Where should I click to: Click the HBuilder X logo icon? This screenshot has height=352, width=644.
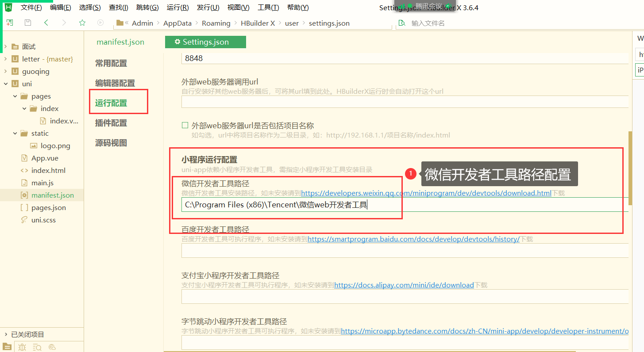8,7
